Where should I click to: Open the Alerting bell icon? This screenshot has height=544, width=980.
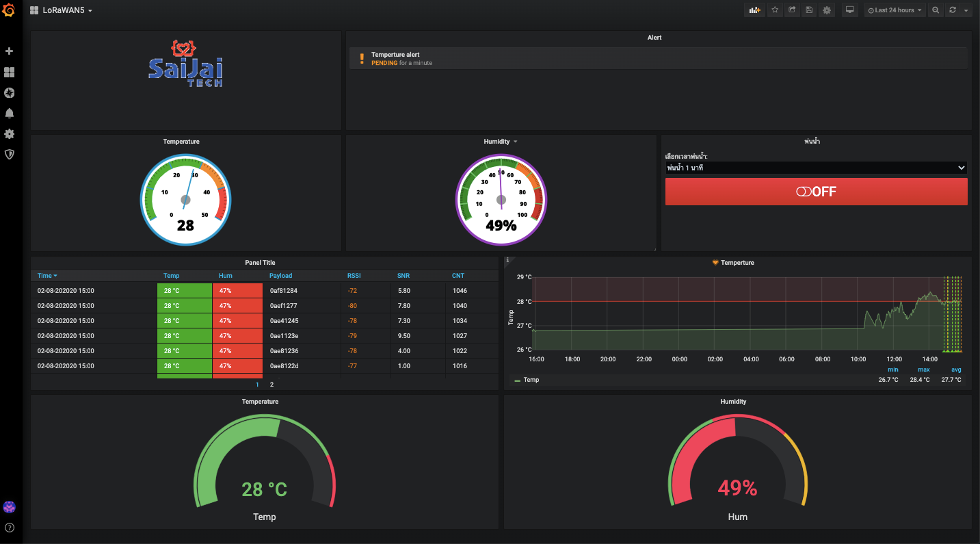pos(10,113)
